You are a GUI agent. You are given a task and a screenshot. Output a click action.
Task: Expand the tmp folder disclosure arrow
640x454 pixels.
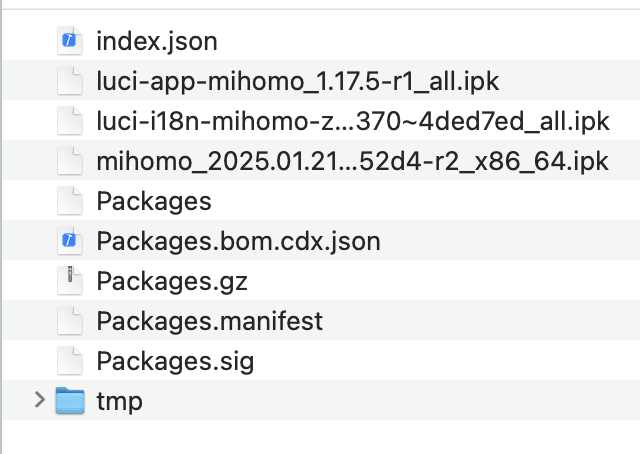coord(40,401)
